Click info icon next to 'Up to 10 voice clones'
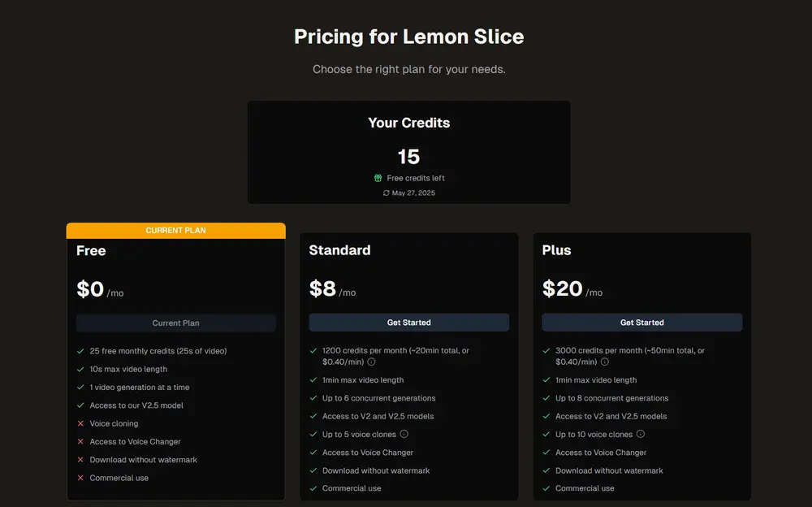Image resolution: width=812 pixels, height=507 pixels. click(641, 435)
